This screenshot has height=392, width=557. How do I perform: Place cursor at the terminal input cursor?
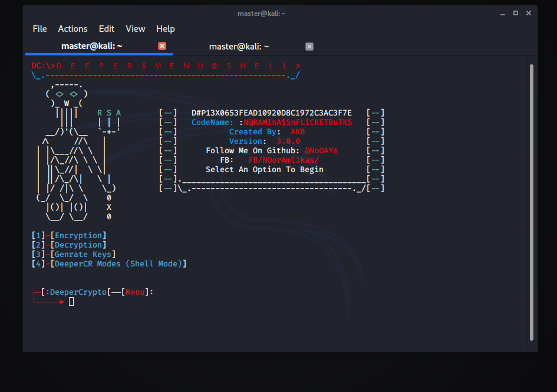tap(71, 302)
